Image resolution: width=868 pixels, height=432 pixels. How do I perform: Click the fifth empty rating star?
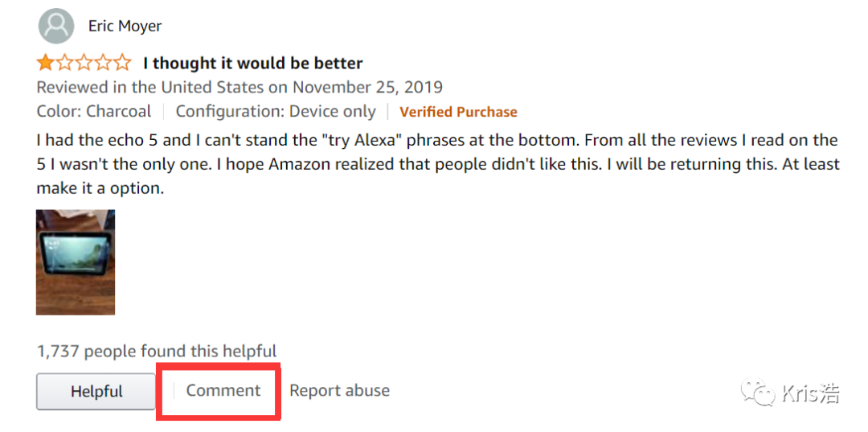(122, 63)
